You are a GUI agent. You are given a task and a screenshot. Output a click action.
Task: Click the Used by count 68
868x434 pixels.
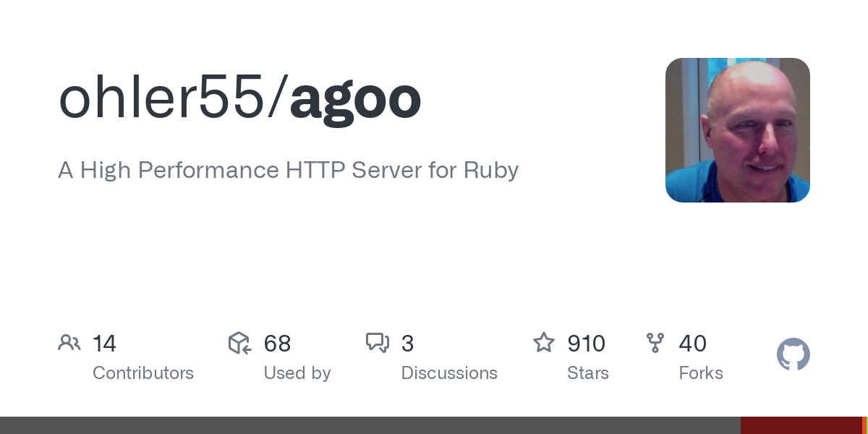click(x=278, y=344)
